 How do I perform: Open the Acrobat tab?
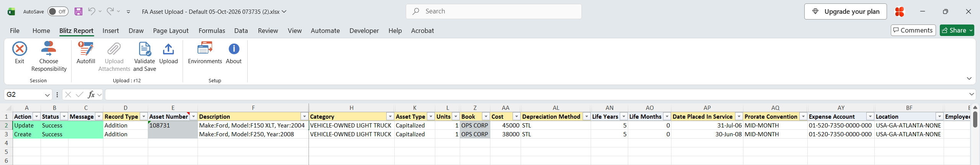point(423,31)
